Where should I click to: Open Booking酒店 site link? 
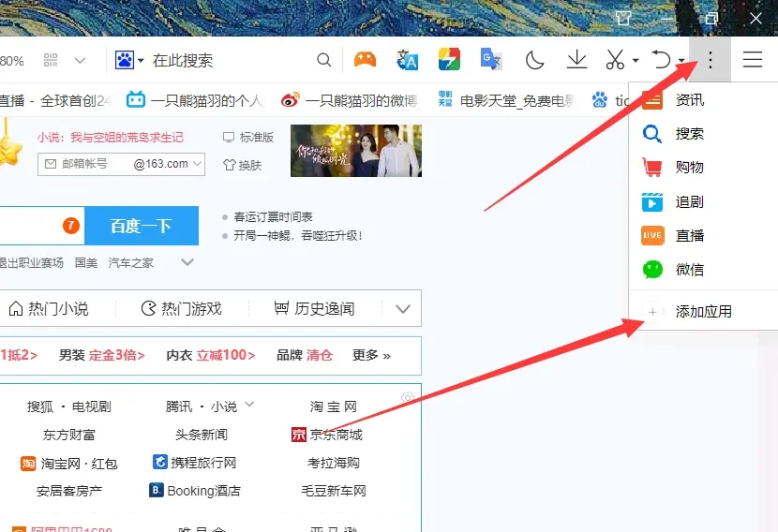[195, 491]
